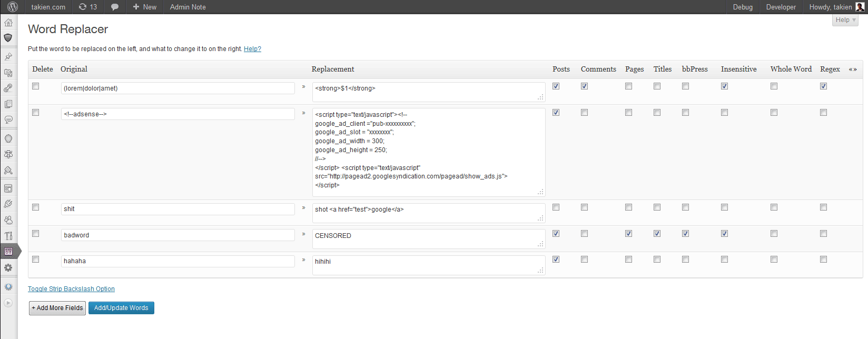Image resolution: width=868 pixels, height=339 pixels.
Task: Click arrow icon beside the badword row
Action: point(303,234)
